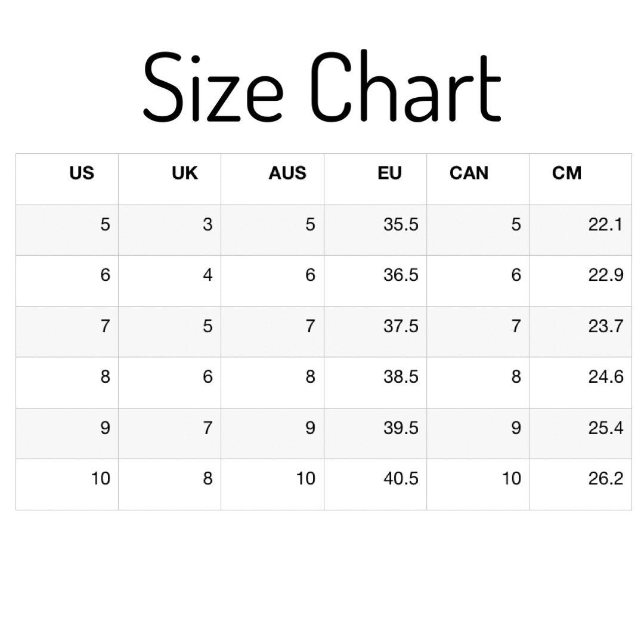The width and height of the screenshot is (644, 644).
Task: Click the EU column header
Action: click(x=390, y=173)
